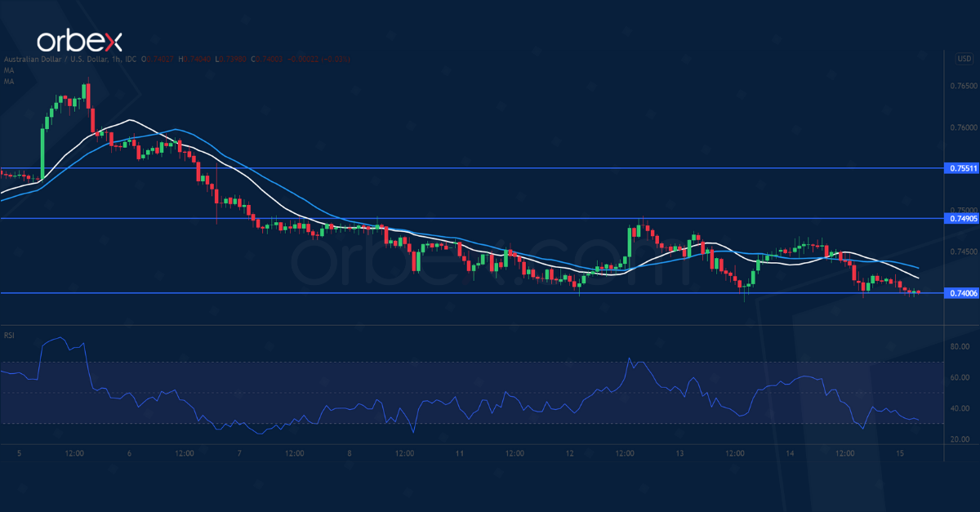
Task: Click the RSI 20.00 axis value
Action: 960,439
